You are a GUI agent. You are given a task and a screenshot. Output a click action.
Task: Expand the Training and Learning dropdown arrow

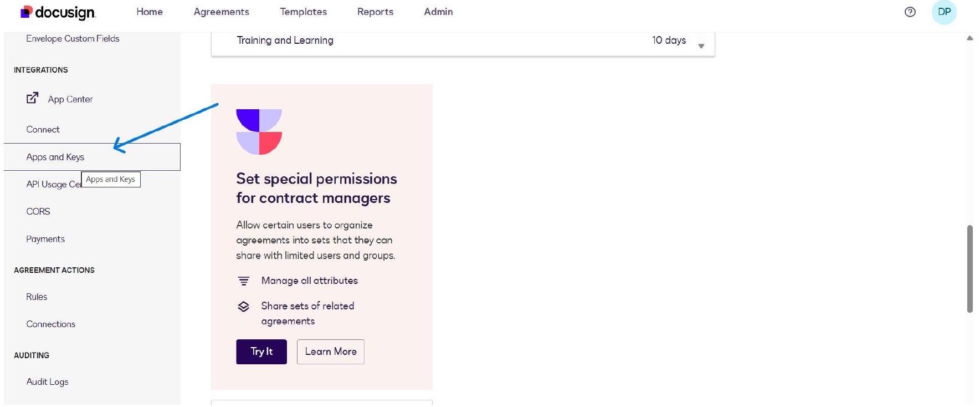click(x=701, y=46)
